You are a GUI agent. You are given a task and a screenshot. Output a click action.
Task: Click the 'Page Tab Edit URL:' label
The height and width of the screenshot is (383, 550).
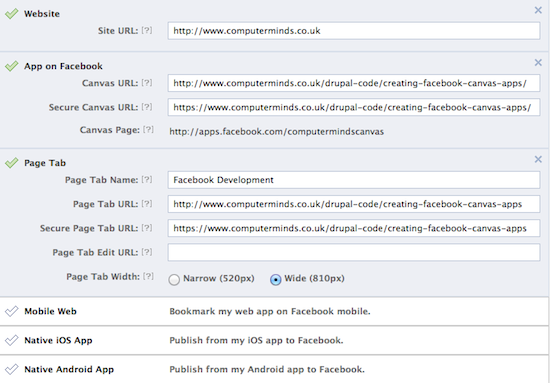pos(95,253)
